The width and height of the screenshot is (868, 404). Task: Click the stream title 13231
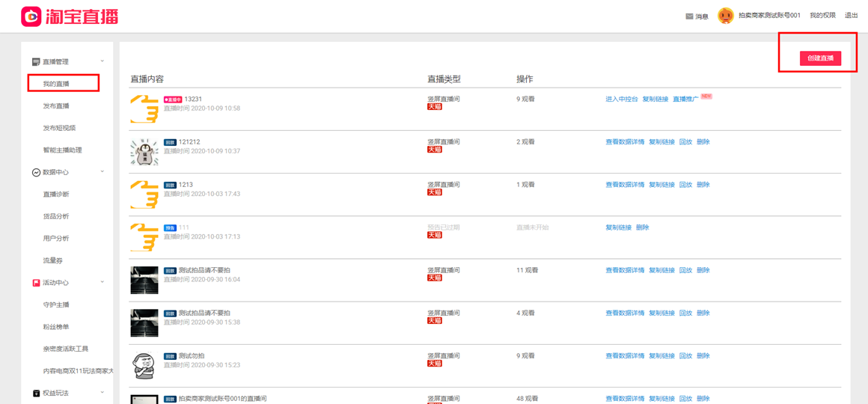pos(193,99)
